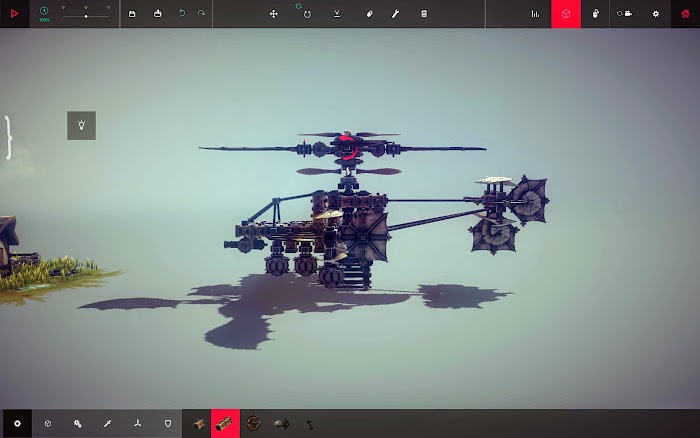Switch to the weaponry sword category tab
Screen dimensions: 700x438
point(108,423)
